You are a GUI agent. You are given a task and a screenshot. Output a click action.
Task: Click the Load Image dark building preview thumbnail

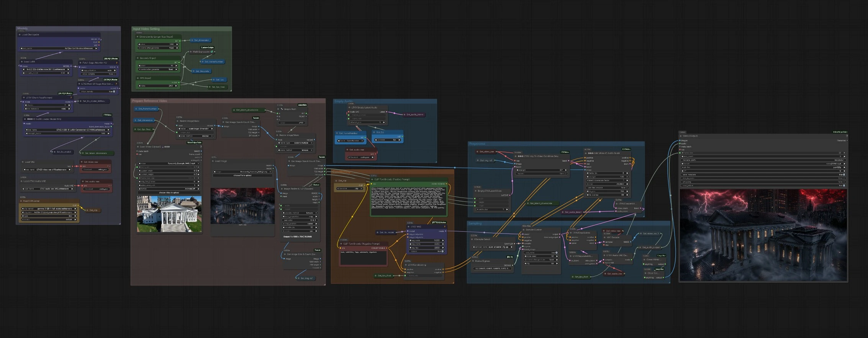(x=242, y=206)
